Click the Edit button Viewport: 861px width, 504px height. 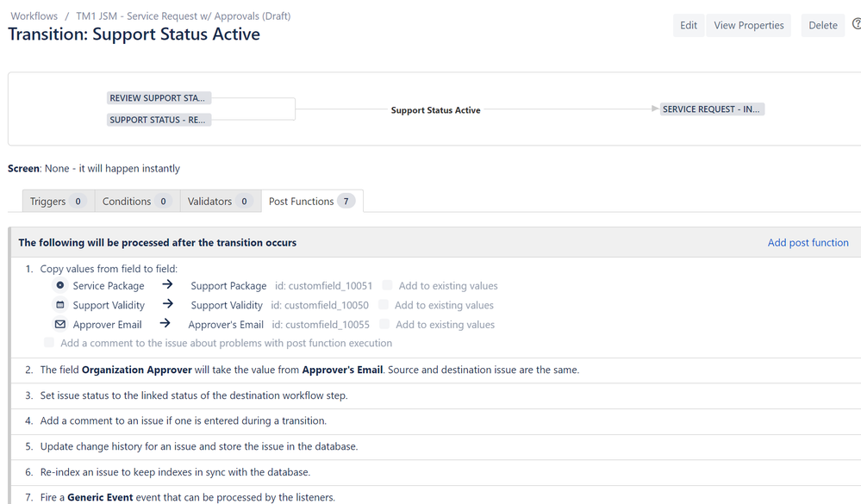click(x=689, y=25)
